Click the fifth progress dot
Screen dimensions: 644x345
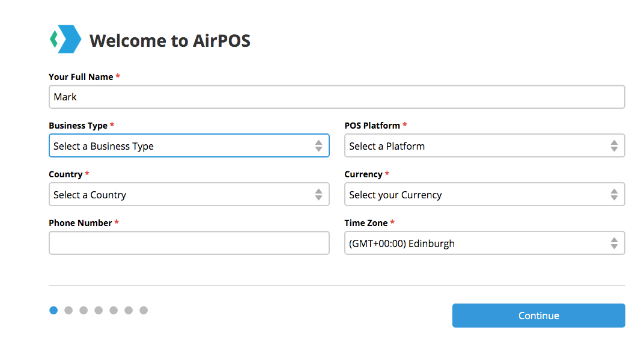114,310
